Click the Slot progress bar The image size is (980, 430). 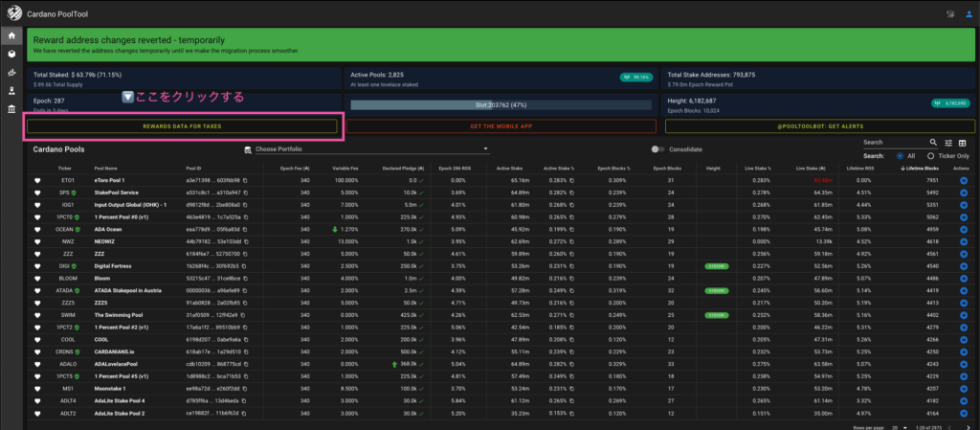coord(500,105)
